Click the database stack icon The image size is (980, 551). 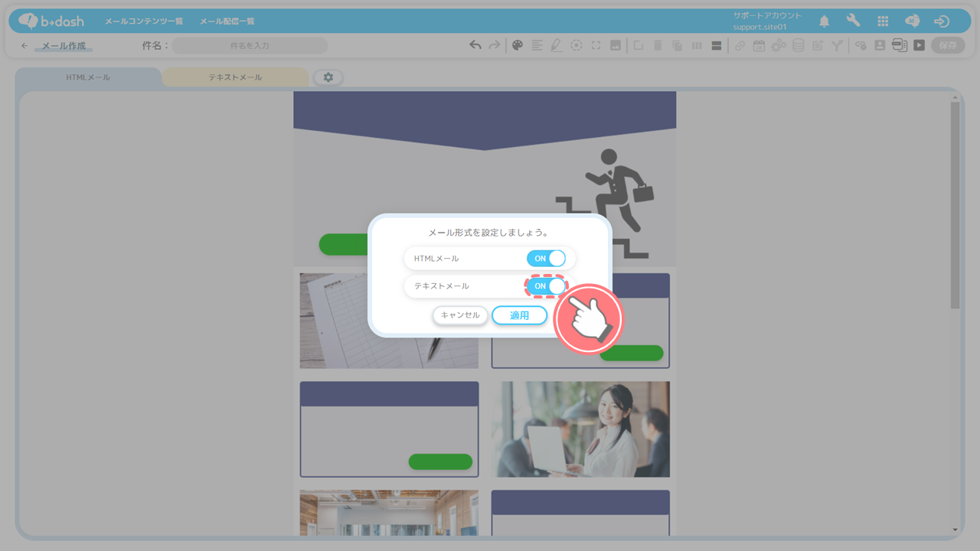(x=798, y=45)
